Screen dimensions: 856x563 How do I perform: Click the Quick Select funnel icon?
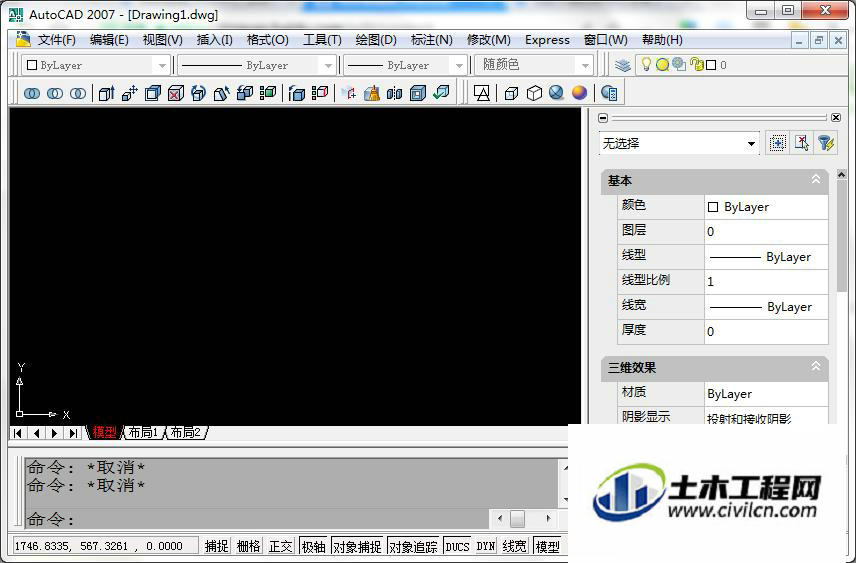pos(826,144)
